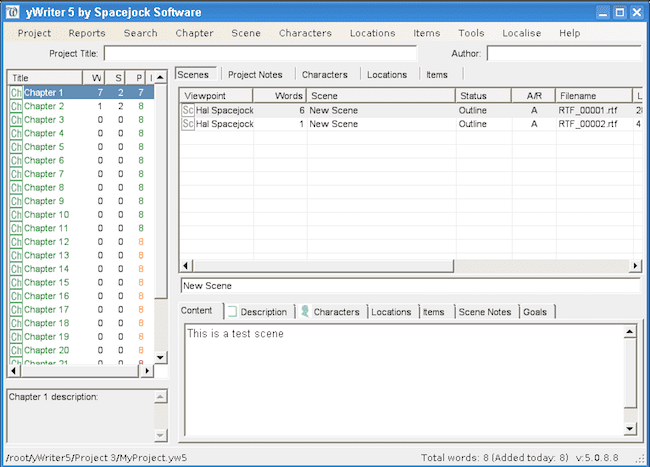
Task: Click the Title column header in chapter list
Action: [45, 78]
